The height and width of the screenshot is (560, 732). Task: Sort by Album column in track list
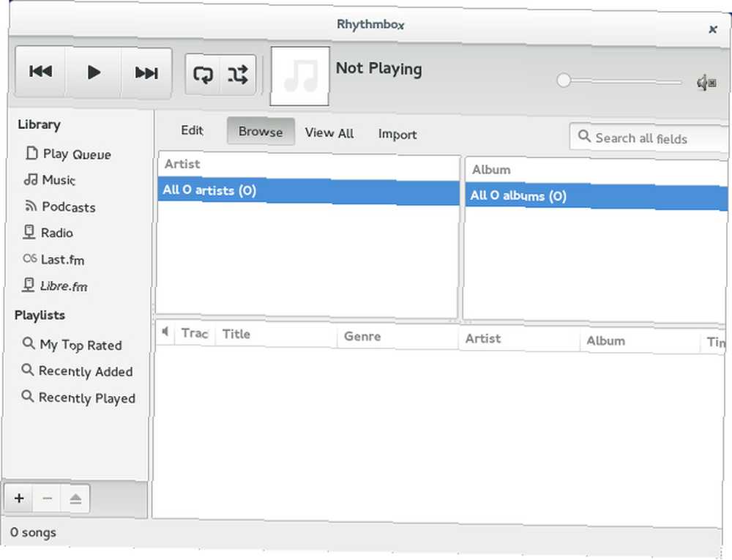pyautogui.click(x=640, y=342)
